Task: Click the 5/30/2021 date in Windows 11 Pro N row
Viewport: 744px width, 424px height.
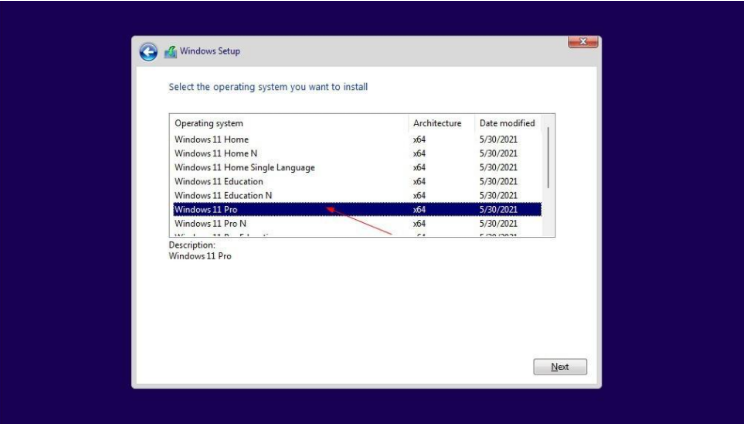Action: [498, 223]
